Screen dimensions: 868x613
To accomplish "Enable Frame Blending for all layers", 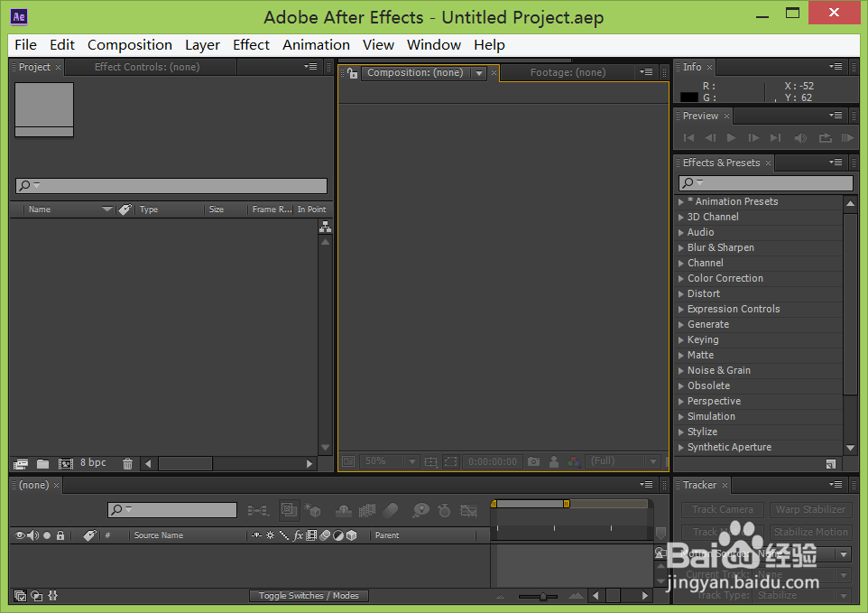I will point(367,510).
